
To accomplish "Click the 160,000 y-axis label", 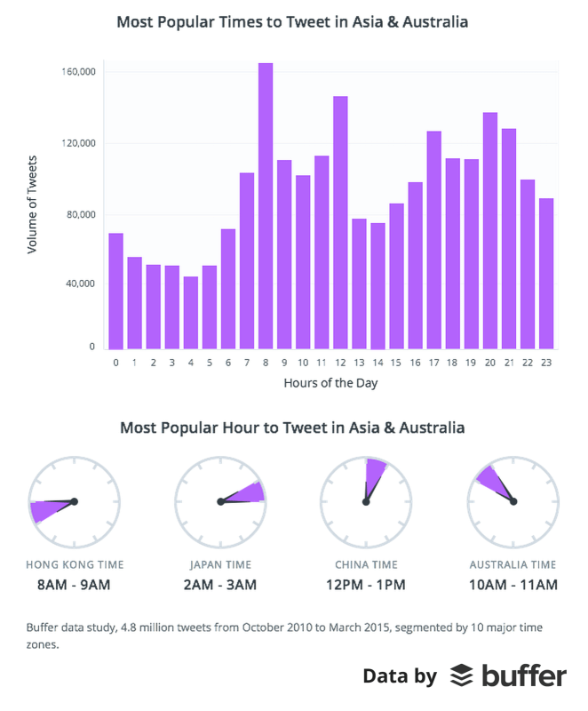I will click(x=79, y=72).
